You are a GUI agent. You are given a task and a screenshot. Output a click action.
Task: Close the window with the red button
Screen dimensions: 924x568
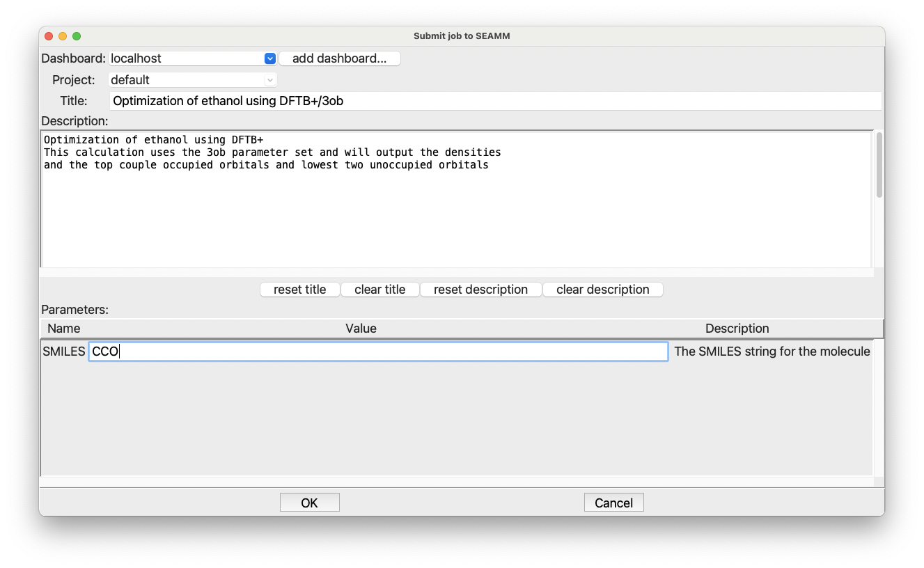coord(49,36)
